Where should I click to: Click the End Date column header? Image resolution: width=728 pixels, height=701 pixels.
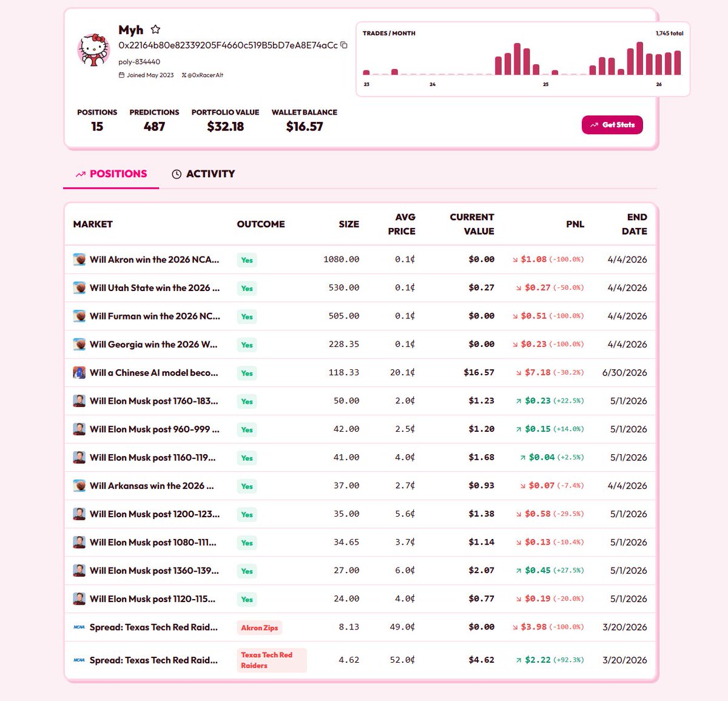pyautogui.click(x=635, y=224)
